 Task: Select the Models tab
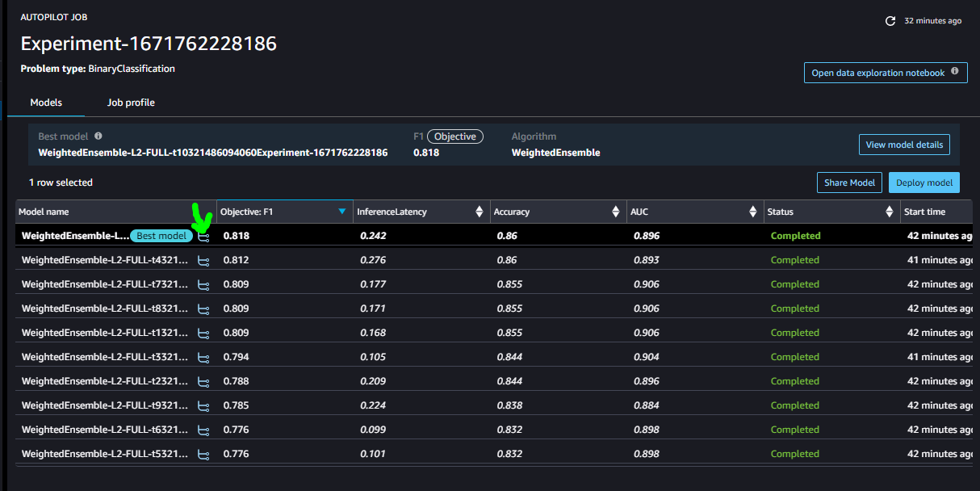[46, 103]
